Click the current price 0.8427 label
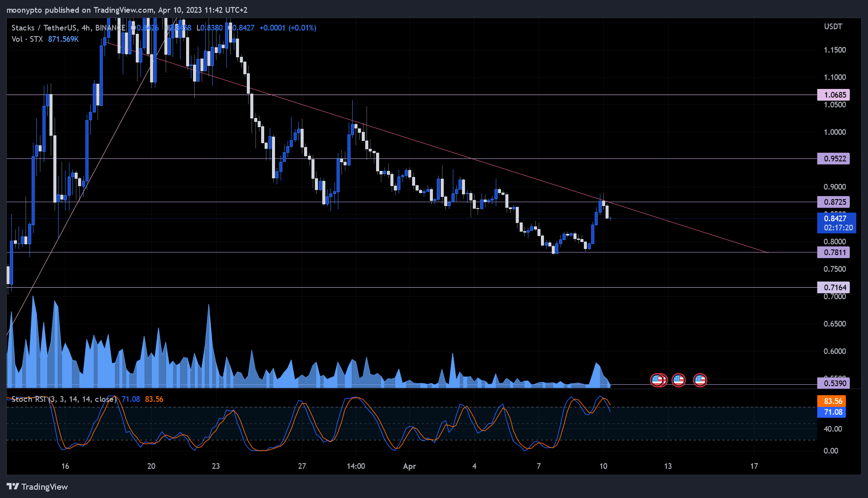Viewport: 868px width, 498px height. click(x=835, y=218)
